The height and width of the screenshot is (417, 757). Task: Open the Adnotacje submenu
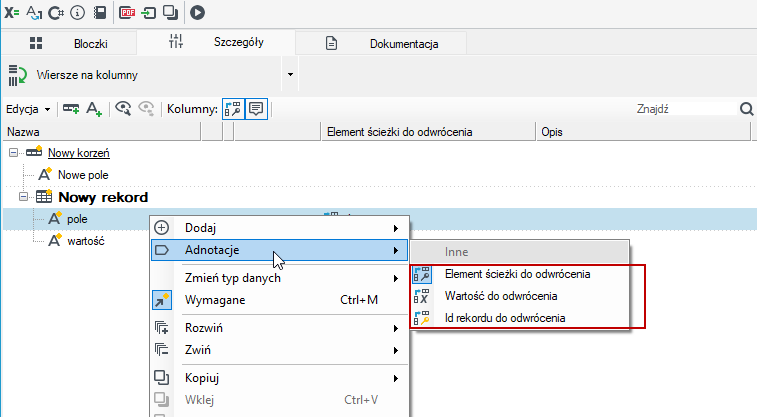(x=280, y=250)
